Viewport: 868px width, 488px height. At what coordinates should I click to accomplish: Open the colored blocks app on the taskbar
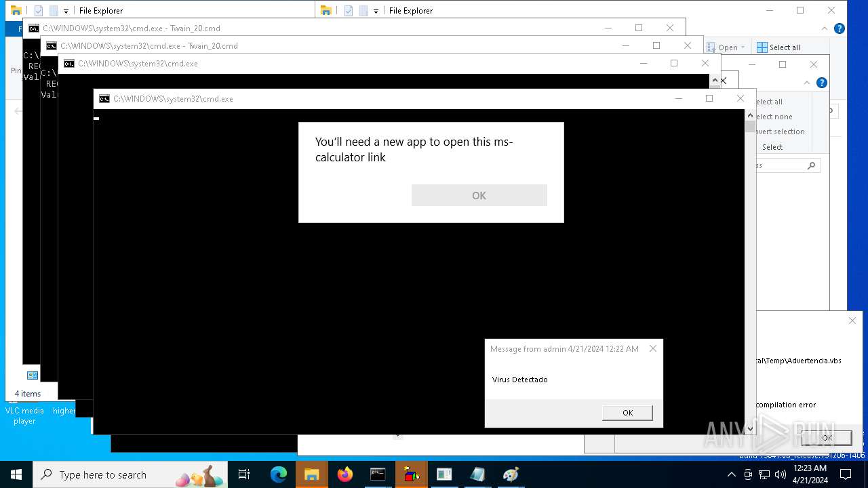point(411,474)
